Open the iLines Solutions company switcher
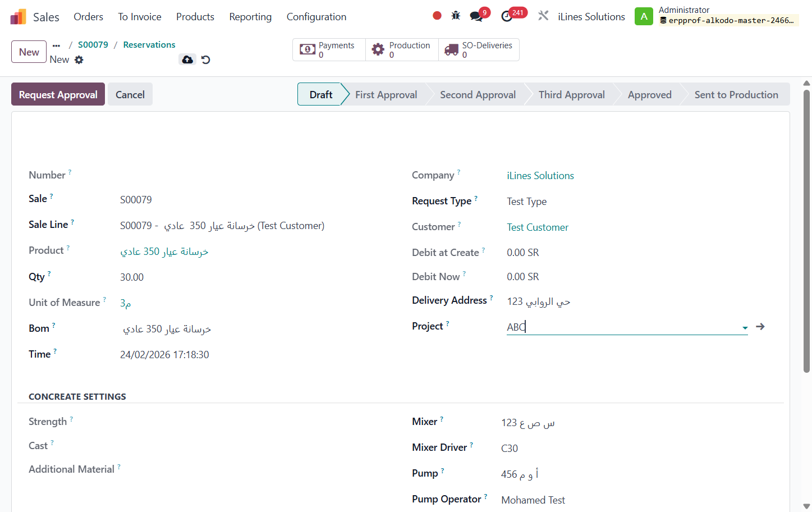 [591, 17]
